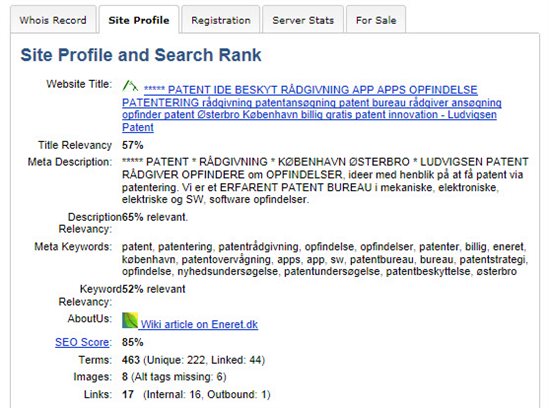Click the 52% relevant keyword value
This screenshot has height=408, width=549.
(154, 289)
